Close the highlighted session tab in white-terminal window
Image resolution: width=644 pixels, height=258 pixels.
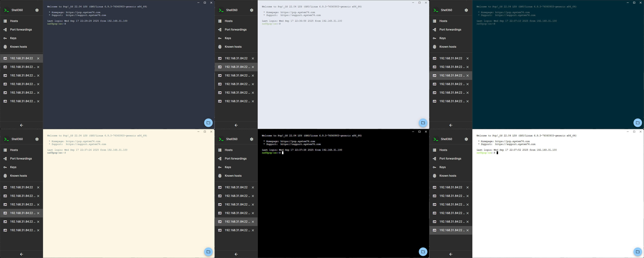pos(468,230)
